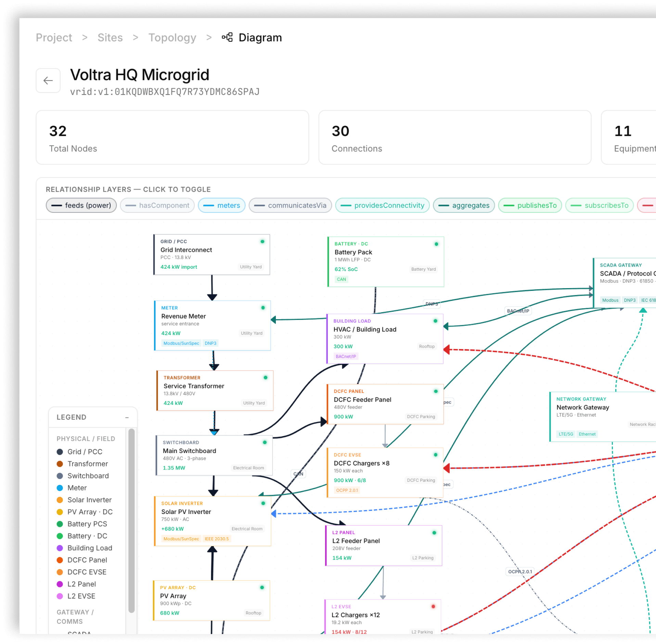The width and height of the screenshot is (656, 644).
Task: Select the DCFC Feeder Panel node
Action: (x=385, y=404)
